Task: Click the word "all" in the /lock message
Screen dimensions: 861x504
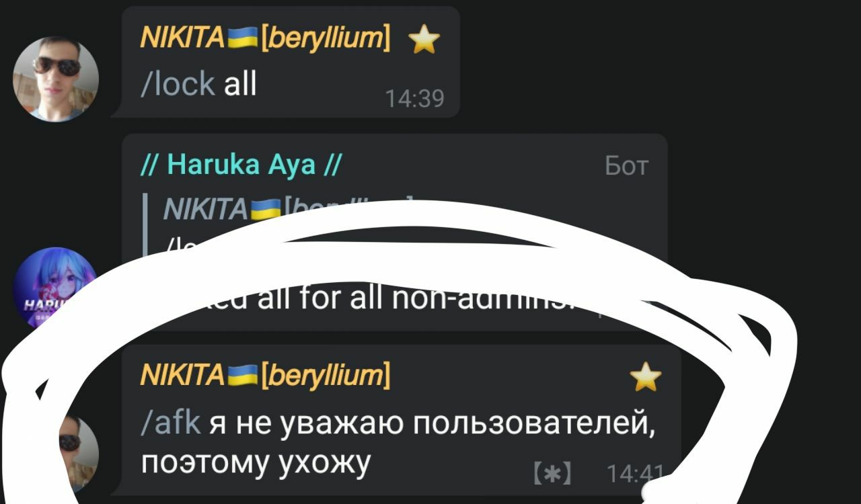Action: (240, 85)
